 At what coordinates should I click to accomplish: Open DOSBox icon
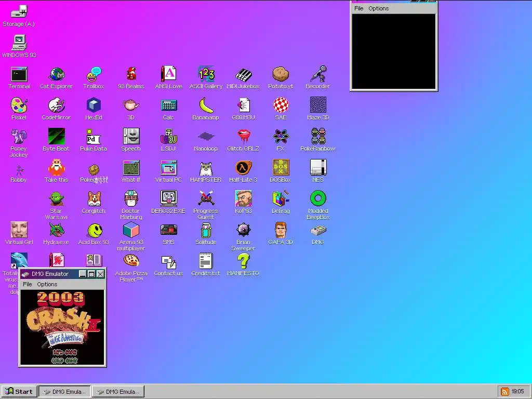coord(281,171)
